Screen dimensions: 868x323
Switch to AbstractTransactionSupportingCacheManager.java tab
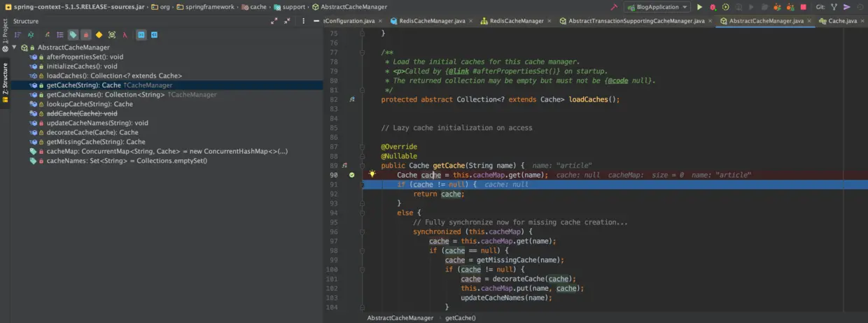(x=636, y=21)
